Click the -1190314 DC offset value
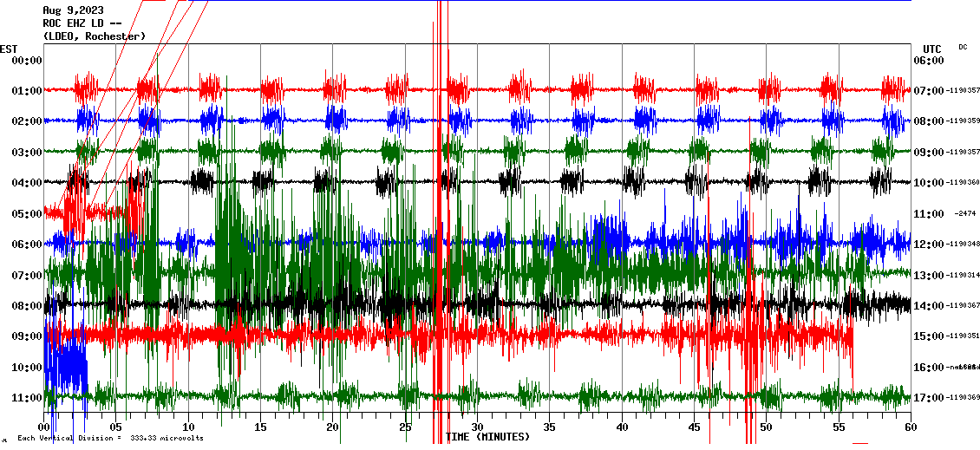 click(964, 276)
